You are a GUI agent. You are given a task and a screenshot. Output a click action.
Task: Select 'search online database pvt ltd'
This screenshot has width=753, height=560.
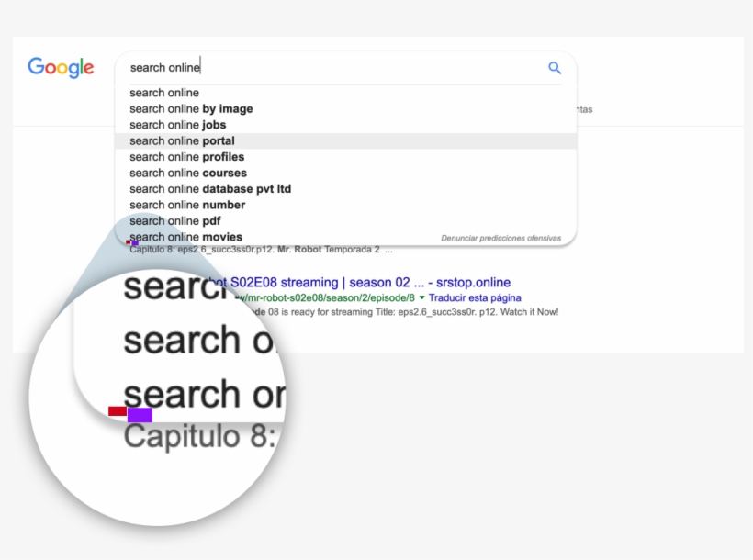click(x=210, y=189)
